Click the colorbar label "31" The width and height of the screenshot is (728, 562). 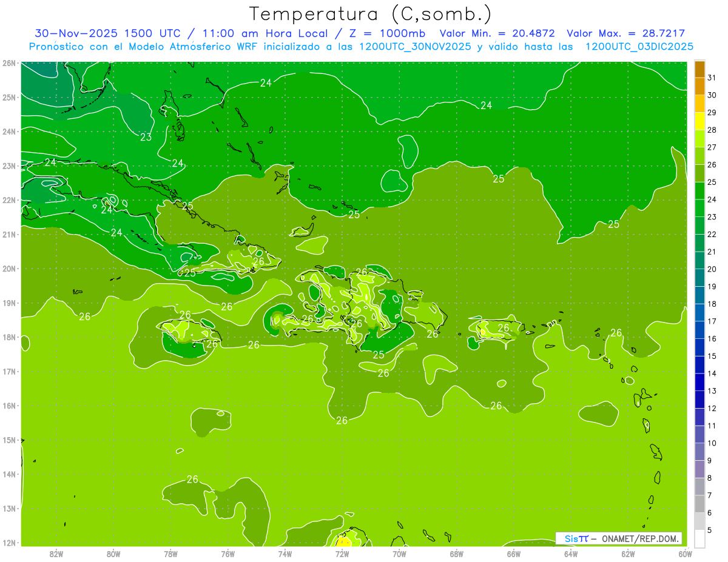pos(712,78)
